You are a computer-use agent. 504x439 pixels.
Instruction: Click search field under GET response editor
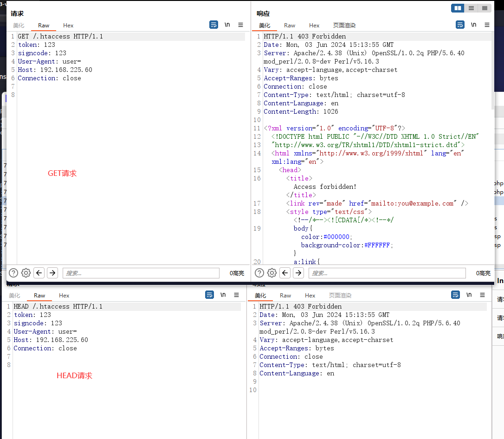pos(387,273)
